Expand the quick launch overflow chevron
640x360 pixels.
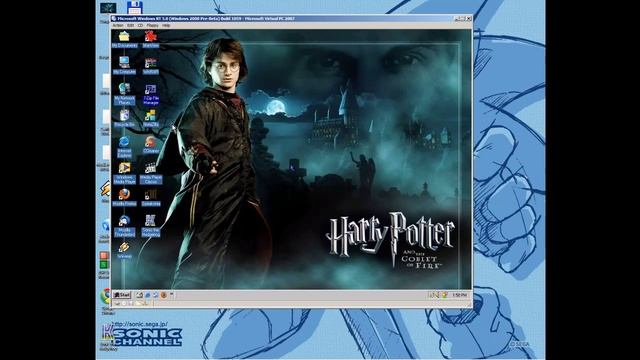click(172, 294)
